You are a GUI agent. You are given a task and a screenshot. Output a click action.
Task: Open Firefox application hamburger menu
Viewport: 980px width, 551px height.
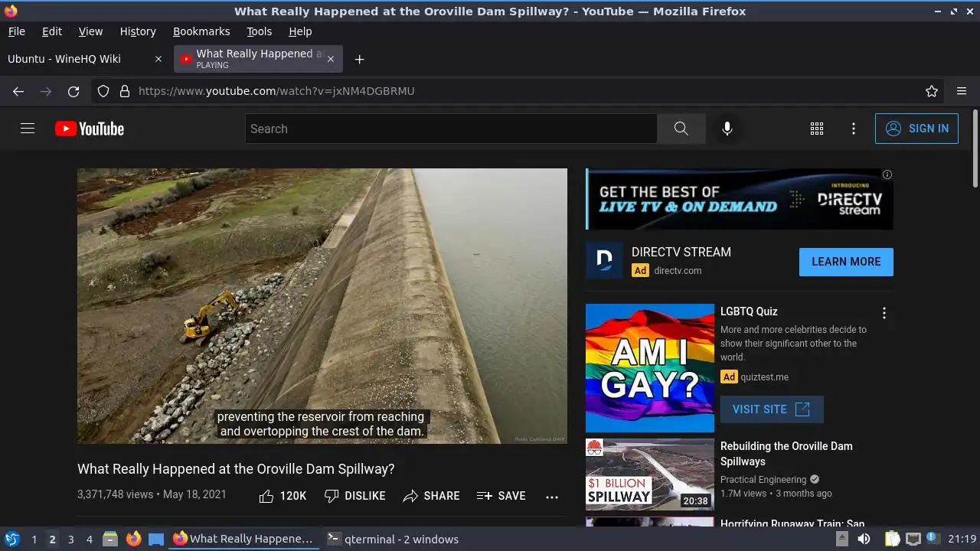click(x=962, y=91)
